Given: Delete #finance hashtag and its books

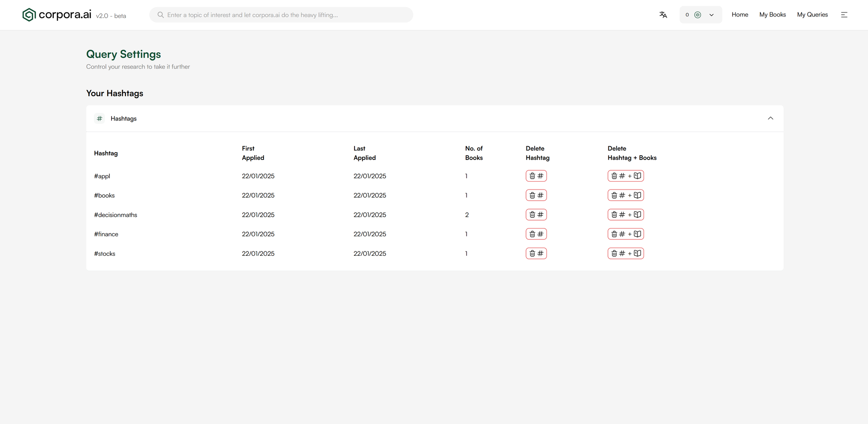Looking at the screenshot, I should [x=625, y=234].
